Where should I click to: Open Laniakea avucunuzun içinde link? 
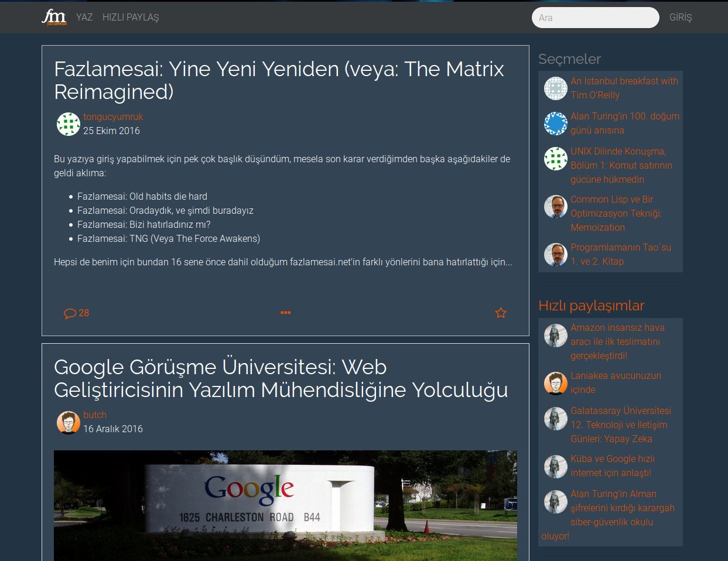coord(616,383)
